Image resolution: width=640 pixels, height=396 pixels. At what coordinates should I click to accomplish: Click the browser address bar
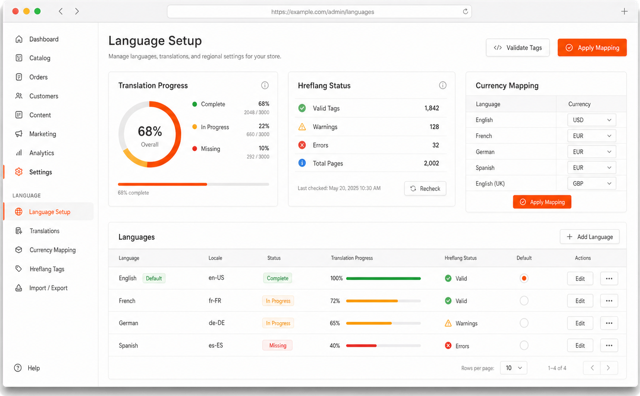tap(319, 11)
